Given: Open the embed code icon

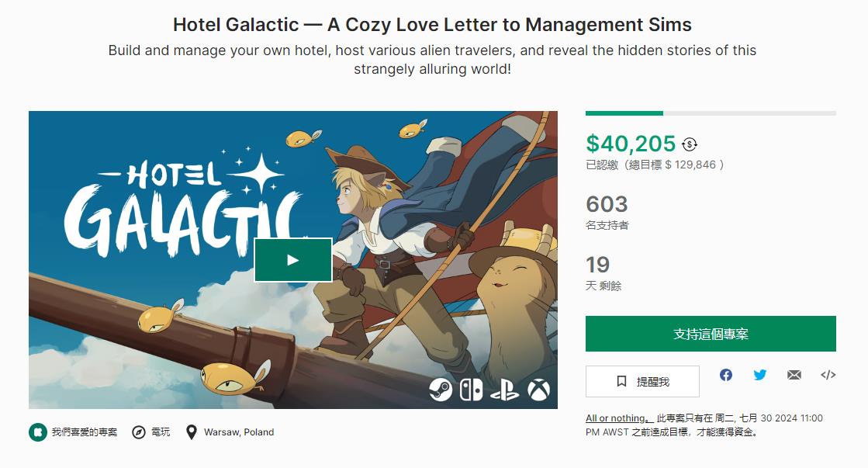Looking at the screenshot, I should pos(828,375).
